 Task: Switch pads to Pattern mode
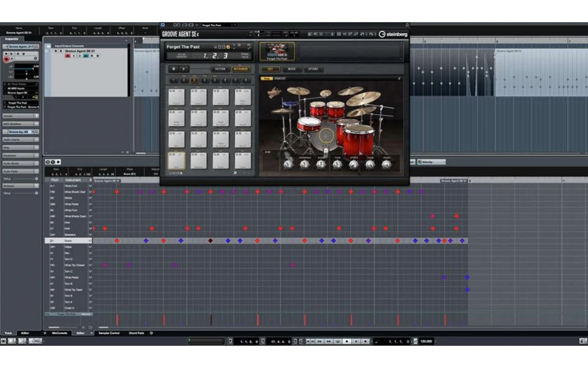220,69
